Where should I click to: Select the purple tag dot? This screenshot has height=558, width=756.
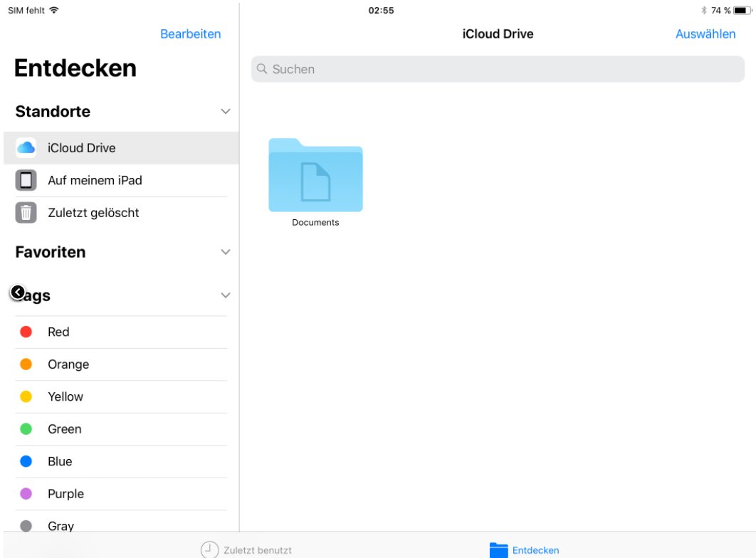pos(26,493)
